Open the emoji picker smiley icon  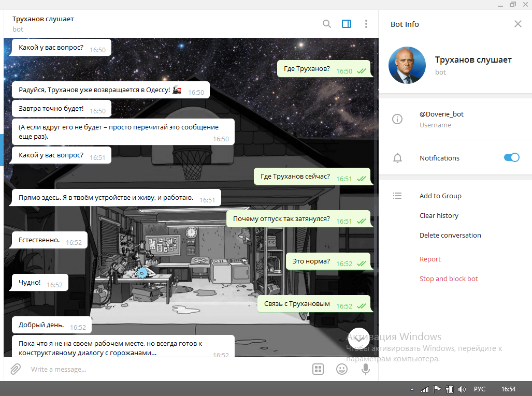point(342,369)
